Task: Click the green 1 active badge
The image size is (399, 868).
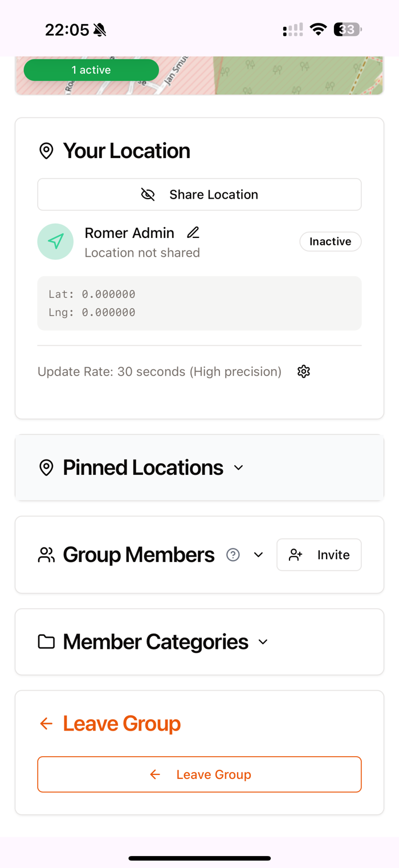Action: [91, 70]
